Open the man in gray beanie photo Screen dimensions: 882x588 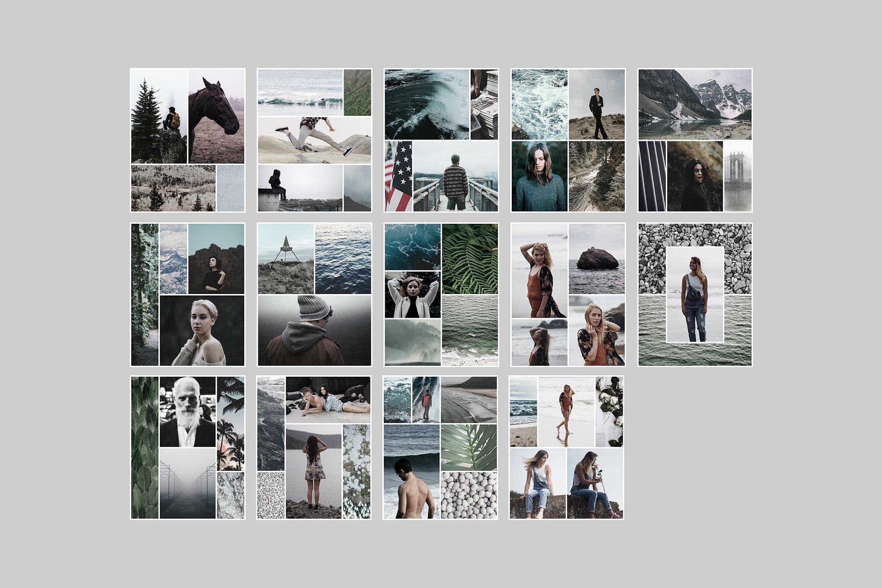tap(314, 330)
